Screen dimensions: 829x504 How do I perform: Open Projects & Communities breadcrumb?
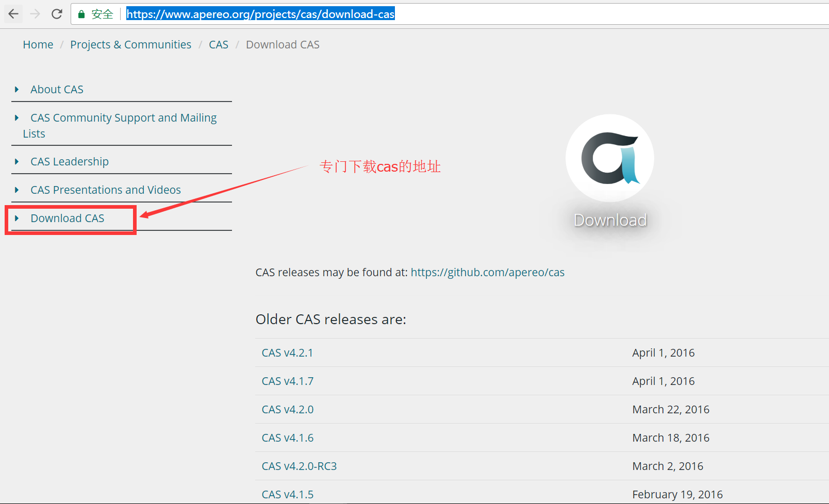(x=130, y=45)
